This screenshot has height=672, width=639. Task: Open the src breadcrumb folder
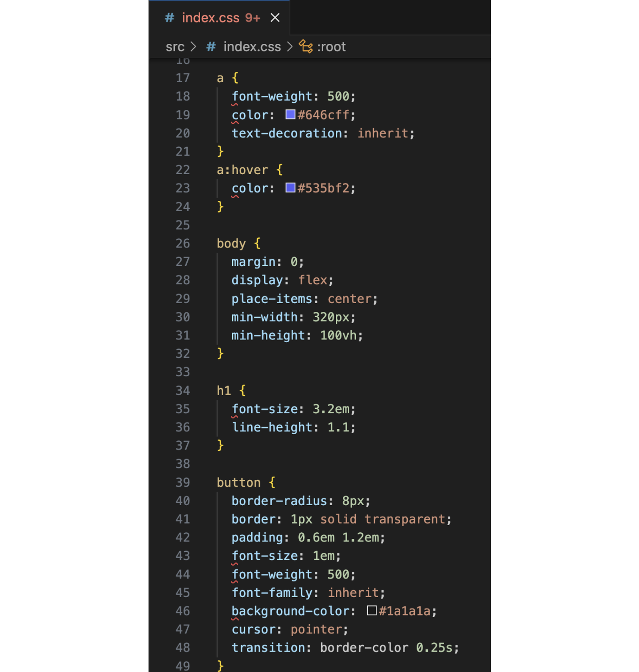[175, 47]
